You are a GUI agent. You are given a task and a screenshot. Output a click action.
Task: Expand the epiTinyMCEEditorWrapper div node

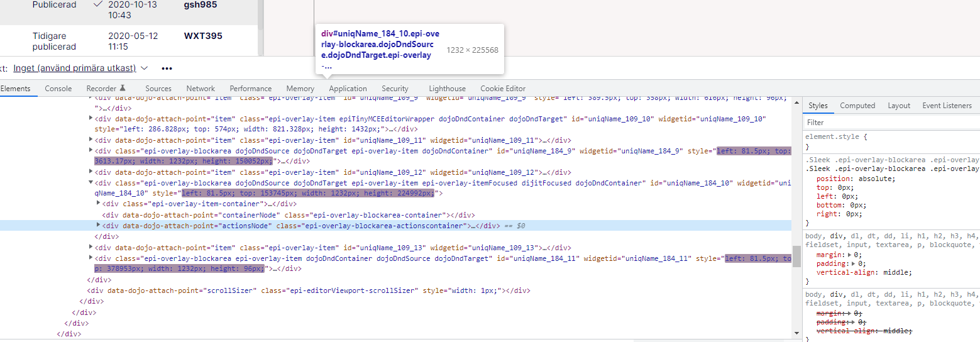pyautogui.click(x=91, y=119)
